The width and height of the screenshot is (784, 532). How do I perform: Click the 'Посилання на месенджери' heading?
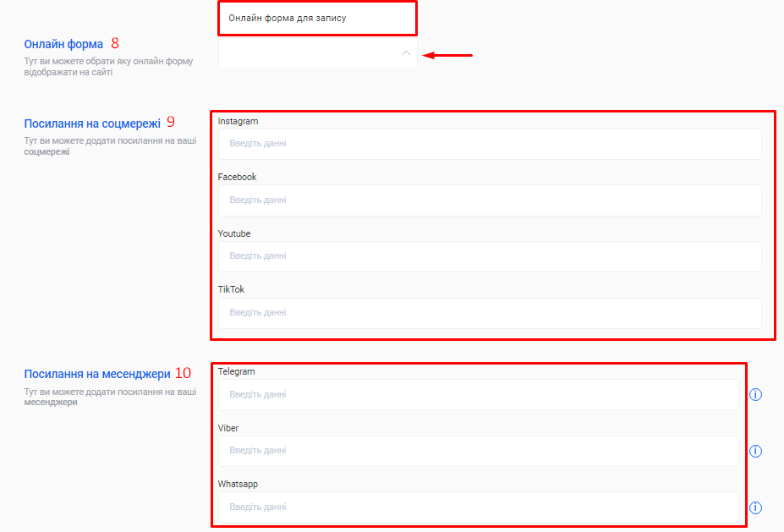coord(97,374)
